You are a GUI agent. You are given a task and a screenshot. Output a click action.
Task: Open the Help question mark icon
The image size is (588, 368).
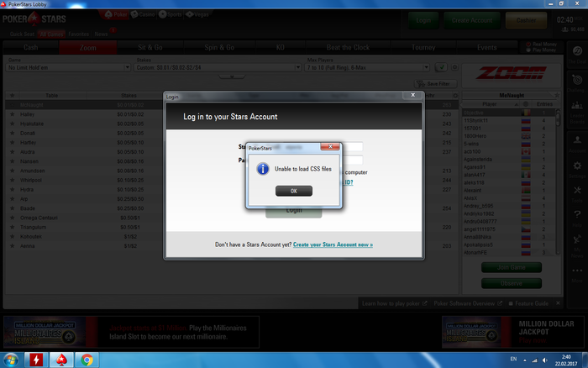coord(577,214)
